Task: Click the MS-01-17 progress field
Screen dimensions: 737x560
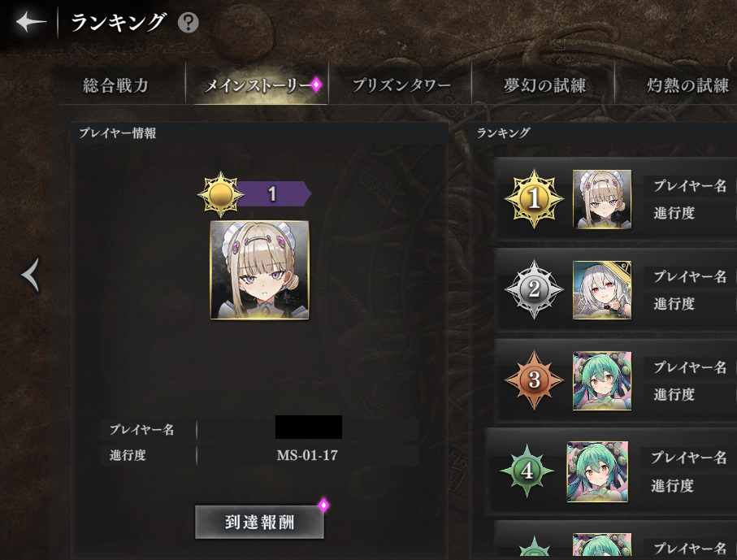Action: coord(307,455)
